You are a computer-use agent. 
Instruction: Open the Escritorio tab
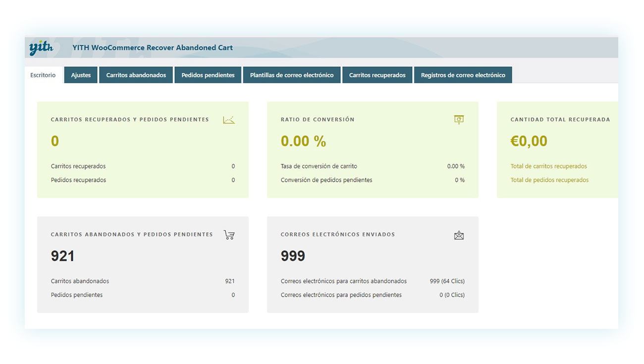(43, 75)
